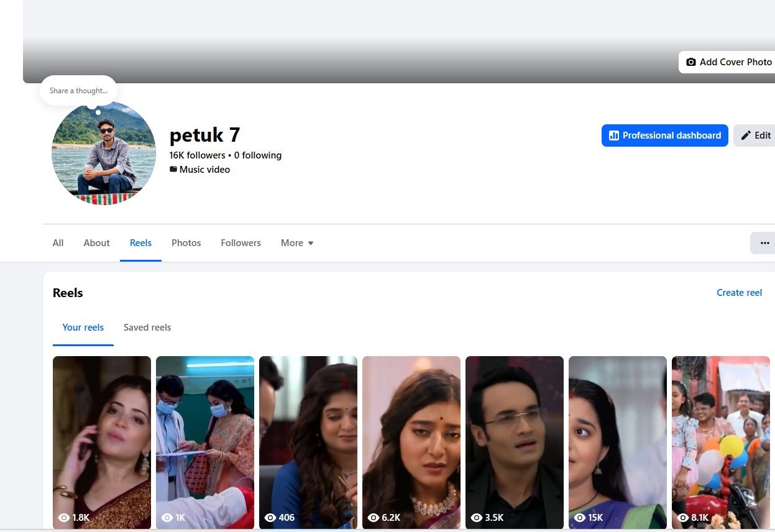Click the 16K followers link
The height and width of the screenshot is (532, 775).
pyautogui.click(x=197, y=155)
